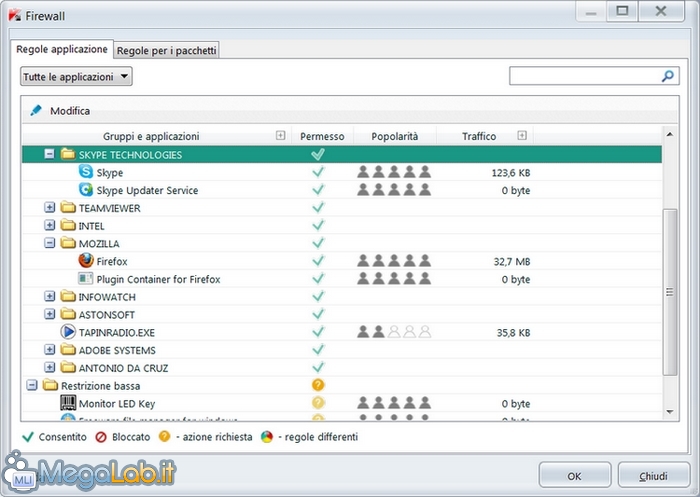Open the Tutte le applicazioni dropdown
Viewport: 700px width, 497px height.
pyautogui.click(x=76, y=76)
